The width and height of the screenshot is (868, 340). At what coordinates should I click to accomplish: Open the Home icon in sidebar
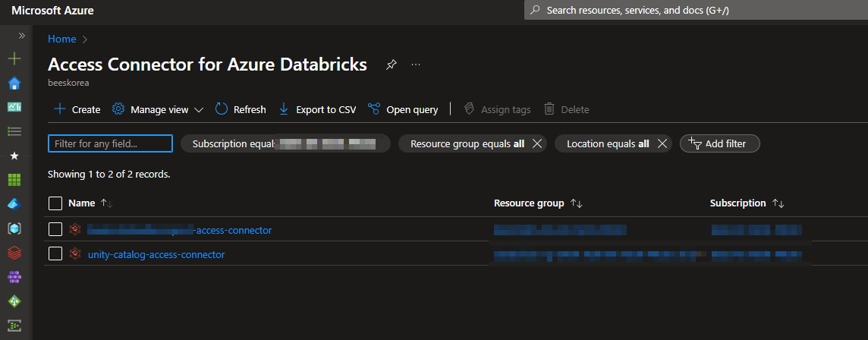point(14,83)
